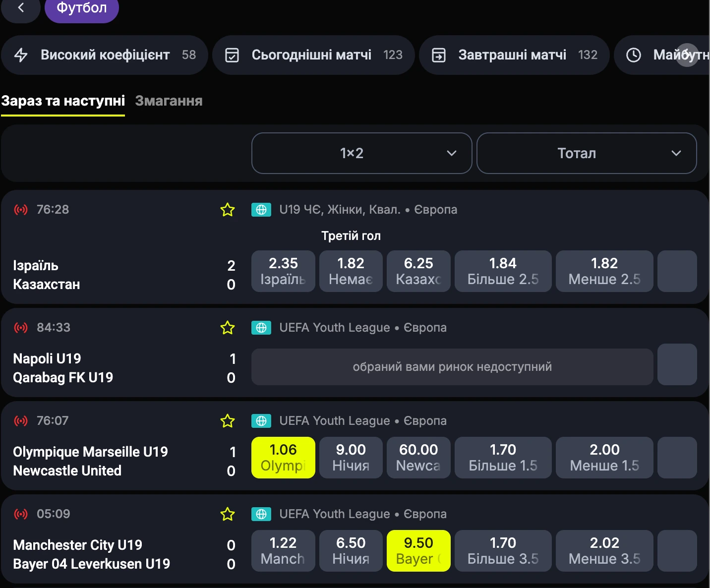The height and width of the screenshot is (588, 710).
Task: Click live broadcast icon next to 76:28
Action: [21, 210]
